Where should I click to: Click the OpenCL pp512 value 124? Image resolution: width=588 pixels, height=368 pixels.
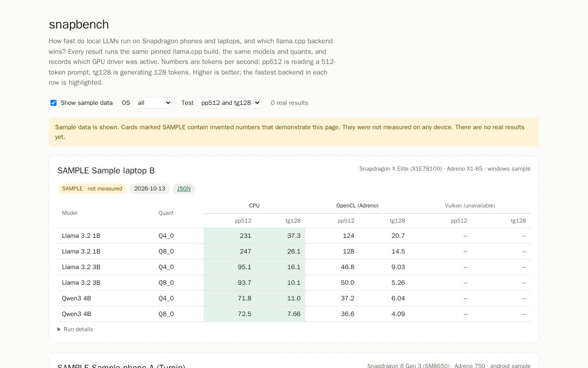(x=349, y=236)
